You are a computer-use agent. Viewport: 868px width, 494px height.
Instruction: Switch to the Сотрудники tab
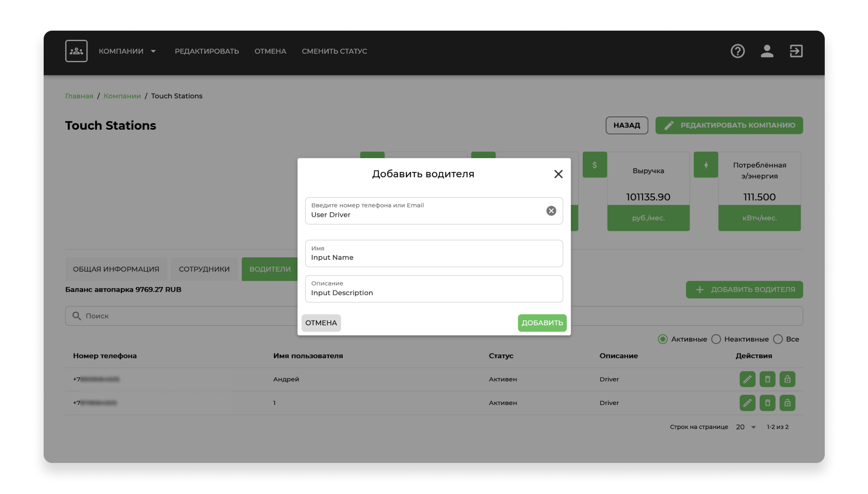point(204,269)
